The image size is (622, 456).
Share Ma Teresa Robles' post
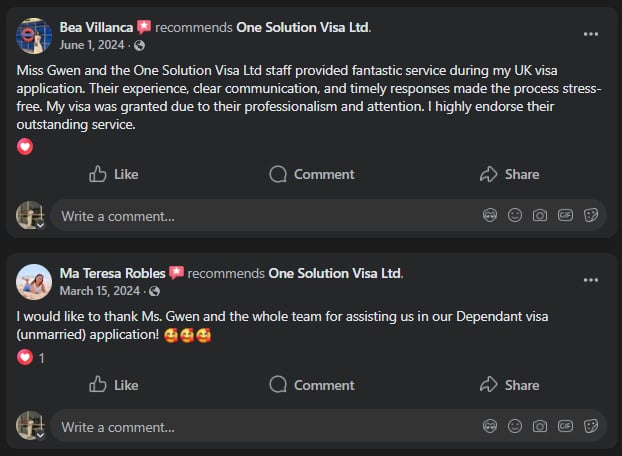509,384
